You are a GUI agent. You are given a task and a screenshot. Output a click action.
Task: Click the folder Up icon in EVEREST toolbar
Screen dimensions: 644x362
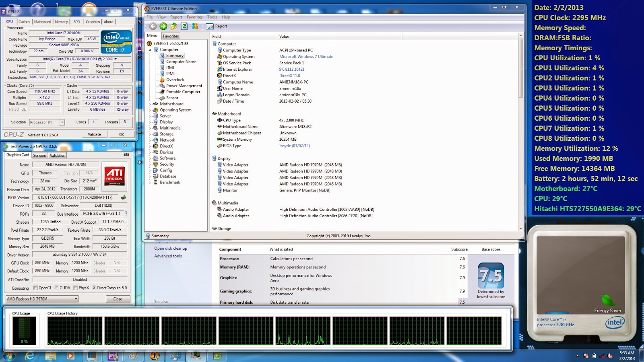(x=173, y=26)
